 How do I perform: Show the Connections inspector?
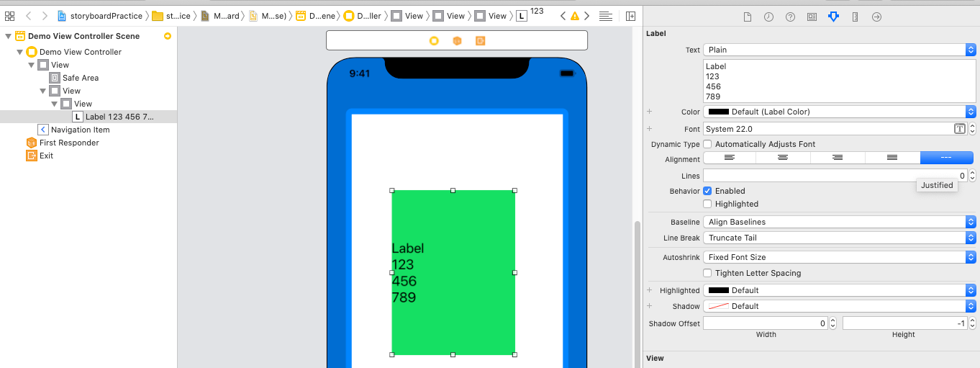pos(876,17)
